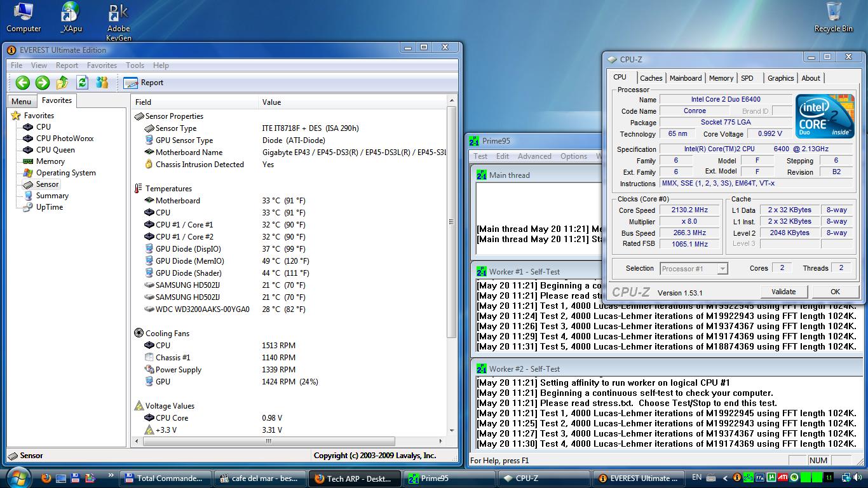Select the GPU Diode (MemIO) temperature row
Image resolution: width=868 pixels, height=488 pixels.
(289, 261)
